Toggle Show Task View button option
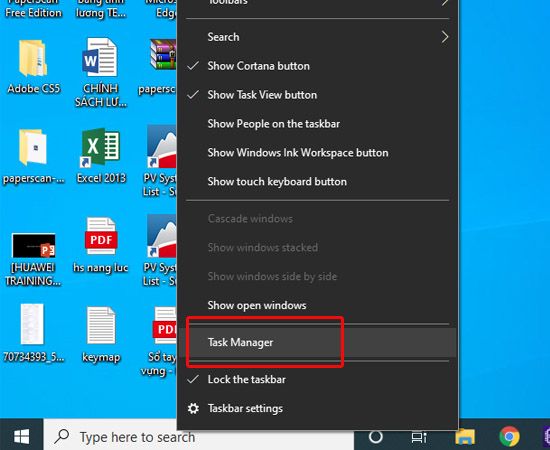 (x=317, y=95)
